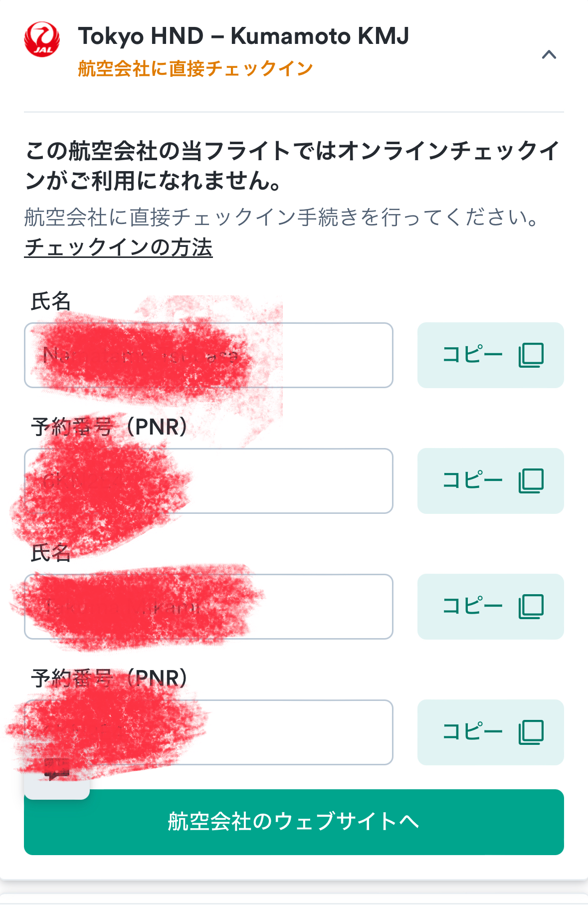
Task: Focus the second 氏名 text field
Action: 319,607
